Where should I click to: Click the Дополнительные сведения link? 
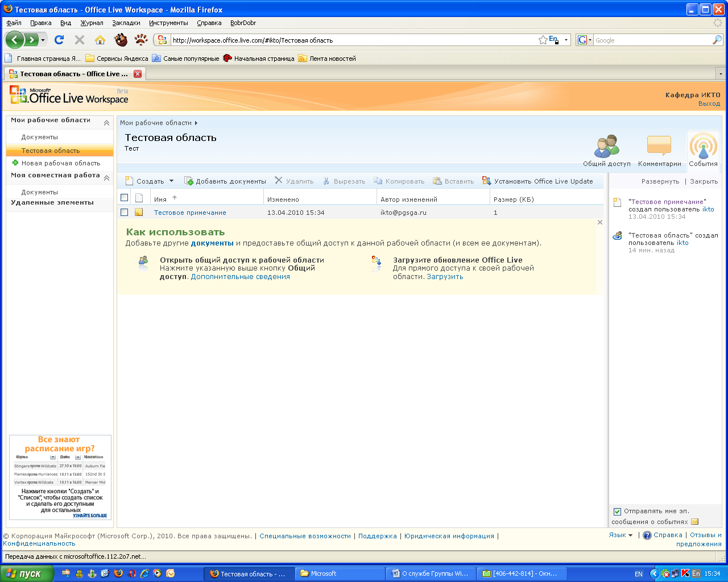click(x=241, y=277)
